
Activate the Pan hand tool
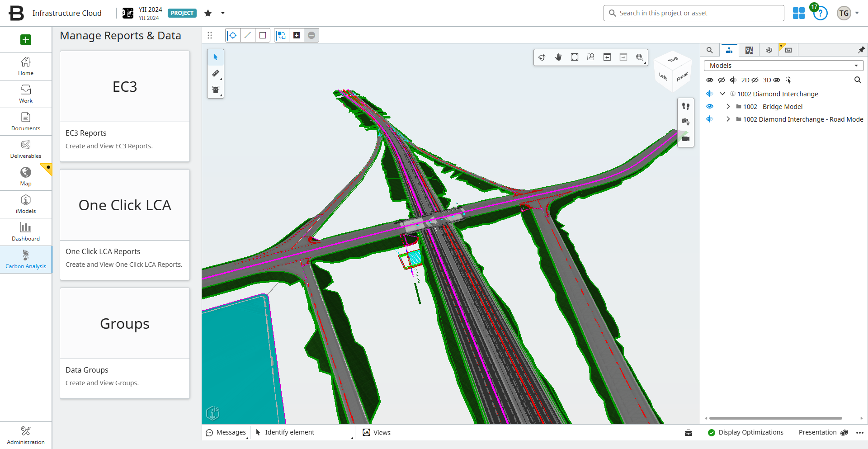[x=558, y=57]
